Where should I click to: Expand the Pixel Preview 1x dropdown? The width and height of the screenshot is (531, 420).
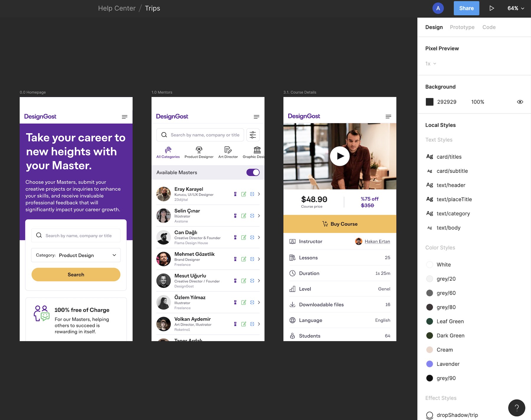[x=430, y=64]
